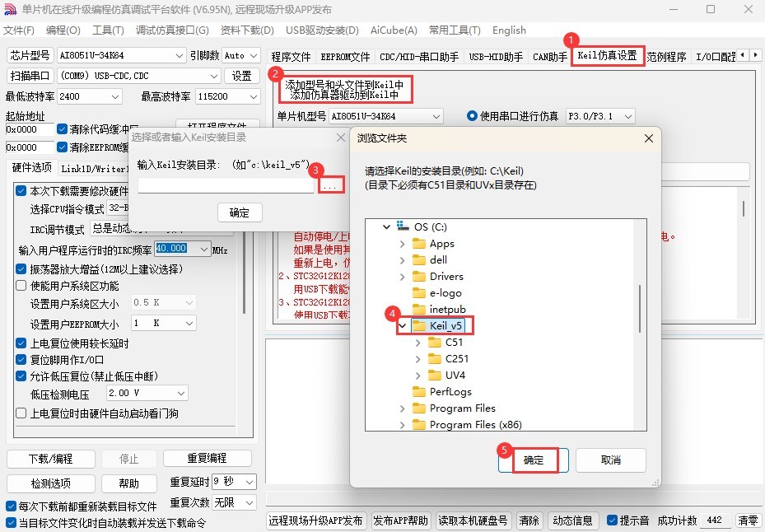Screen dimensions: 765x532
Task: Toggle clear code buffer checkbox
Action: 62,129
